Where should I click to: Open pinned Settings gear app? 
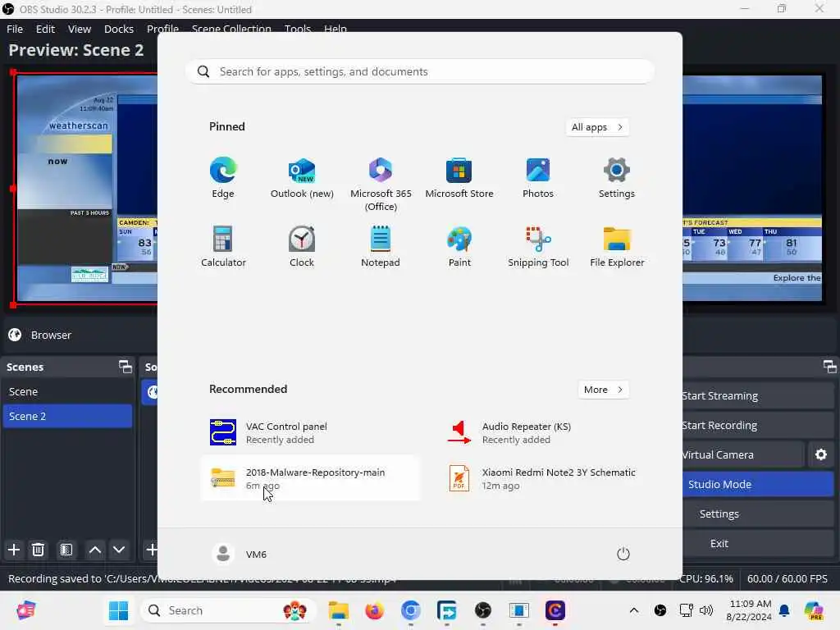point(617,178)
